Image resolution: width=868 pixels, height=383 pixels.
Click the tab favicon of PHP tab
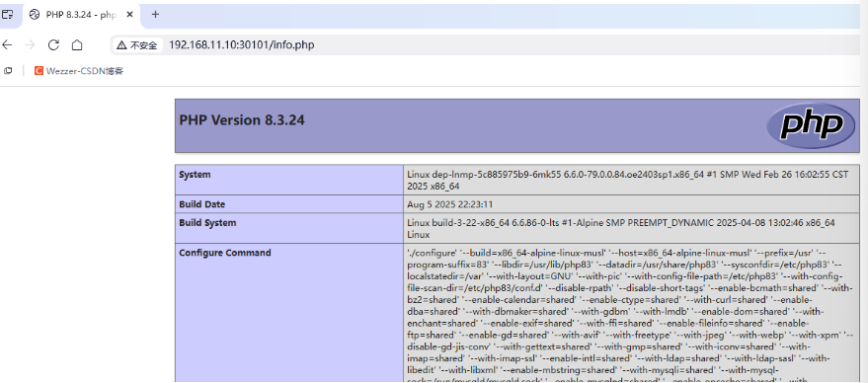35,15
